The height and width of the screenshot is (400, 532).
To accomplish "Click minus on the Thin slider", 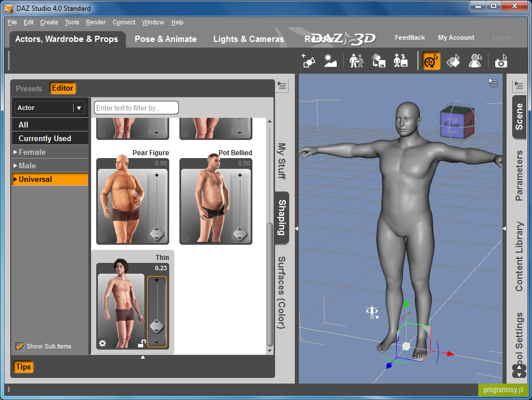I will tap(157, 342).
